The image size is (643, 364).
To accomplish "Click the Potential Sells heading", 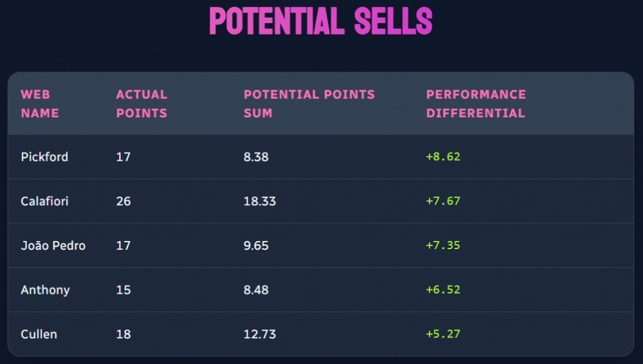I will tap(321, 22).
